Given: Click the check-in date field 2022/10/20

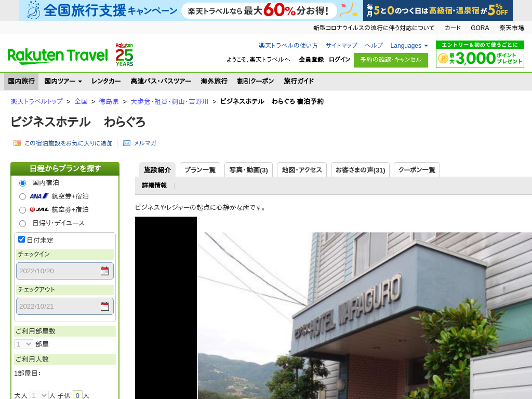Looking at the screenshot, I should pyautogui.click(x=65, y=271).
